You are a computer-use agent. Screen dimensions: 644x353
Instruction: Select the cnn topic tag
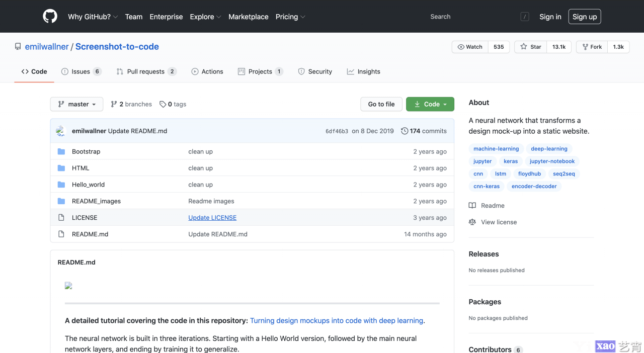(x=478, y=174)
